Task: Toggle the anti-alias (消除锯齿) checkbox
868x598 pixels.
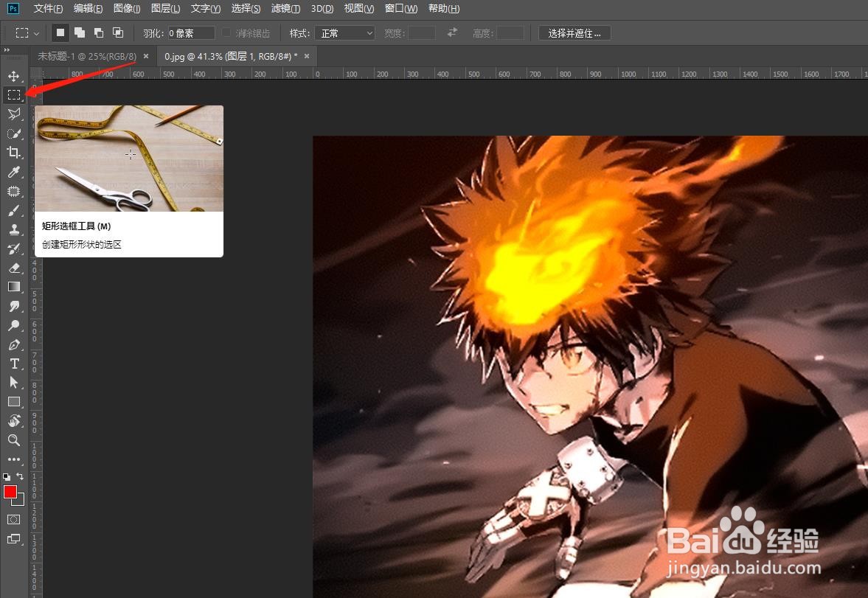Action: [226, 32]
